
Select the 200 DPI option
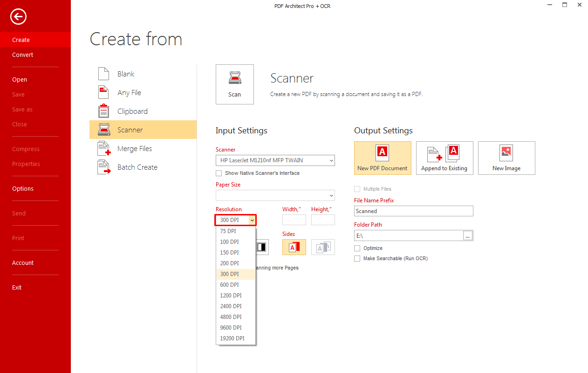[x=236, y=263]
